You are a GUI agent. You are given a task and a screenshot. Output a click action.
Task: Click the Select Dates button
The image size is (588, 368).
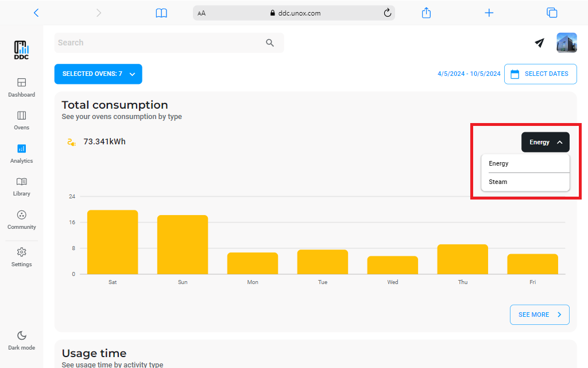point(540,74)
